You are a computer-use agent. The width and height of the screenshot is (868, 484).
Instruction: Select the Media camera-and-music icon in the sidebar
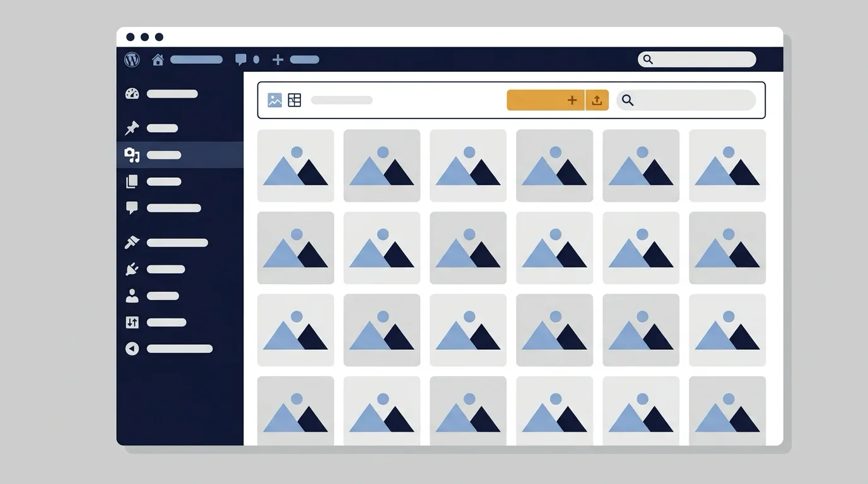[132, 155]
